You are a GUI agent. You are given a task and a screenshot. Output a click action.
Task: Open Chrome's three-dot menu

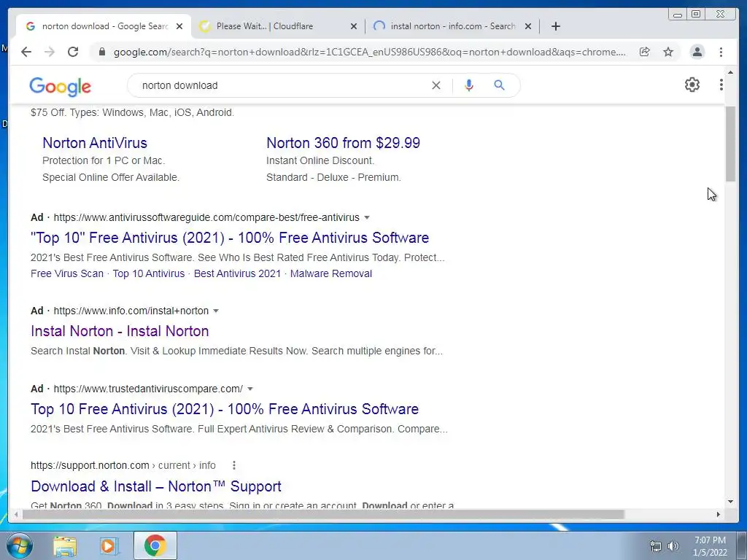(721, 52)
